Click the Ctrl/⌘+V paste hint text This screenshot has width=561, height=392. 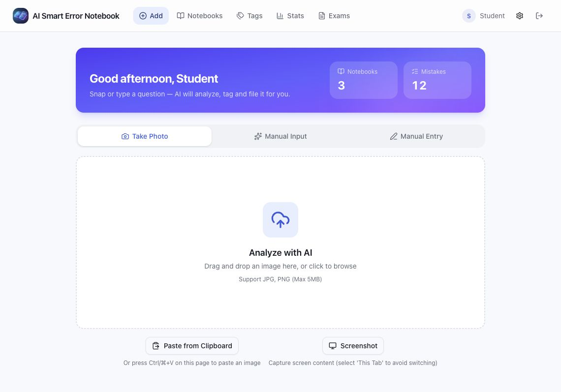click(192, 362)
